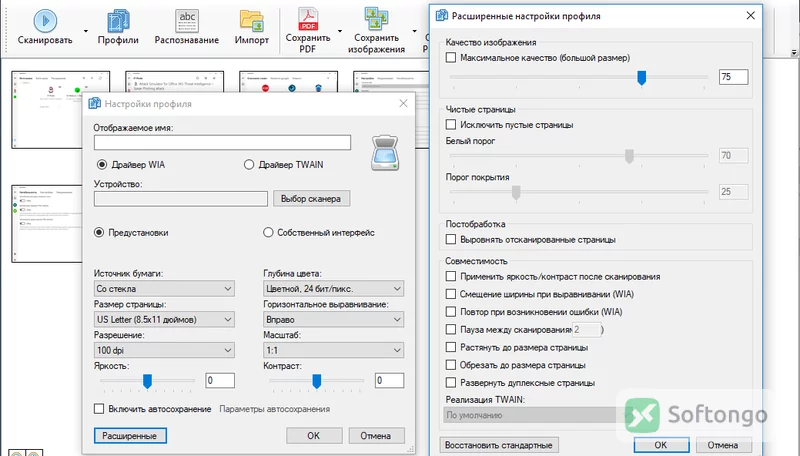The width and height of the screenshot is (800, 456).
Task: Open Параметры автосохранения link
Action: pyautogui.click(x=274, y=409)
